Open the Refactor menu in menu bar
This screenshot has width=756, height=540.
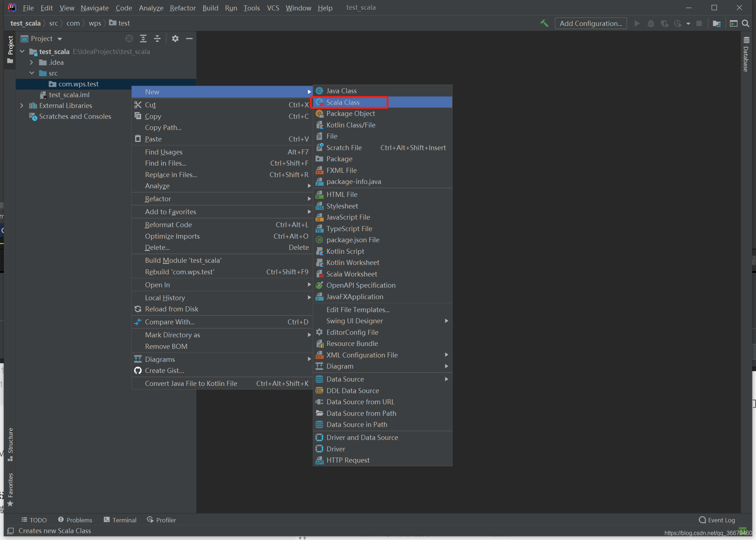[x=183, y=8]
